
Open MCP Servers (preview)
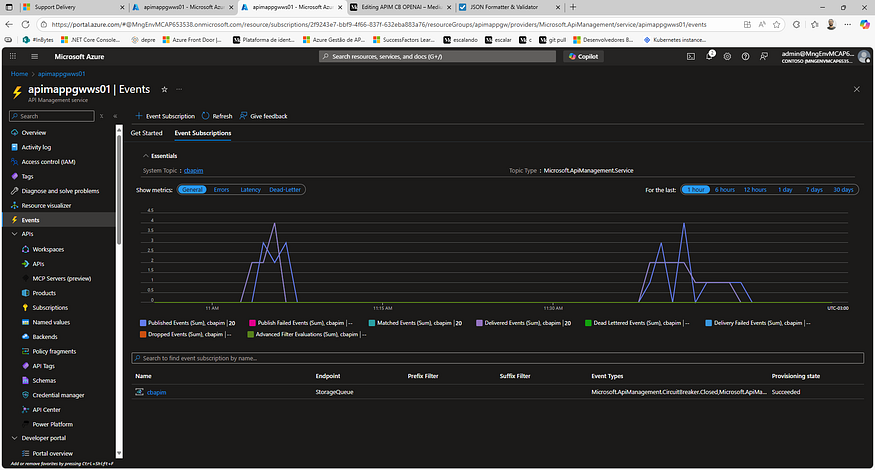click(61, 279)
